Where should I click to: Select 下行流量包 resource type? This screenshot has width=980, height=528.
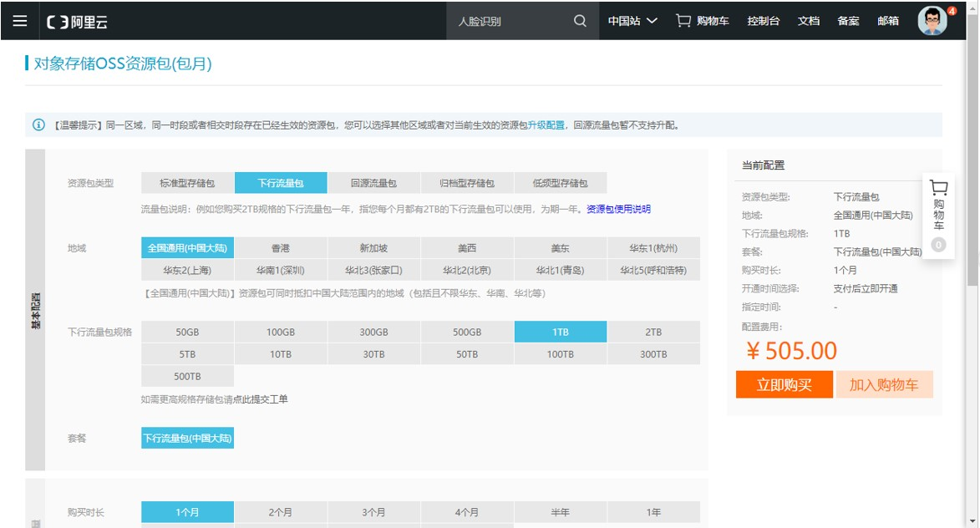(281, 183)
